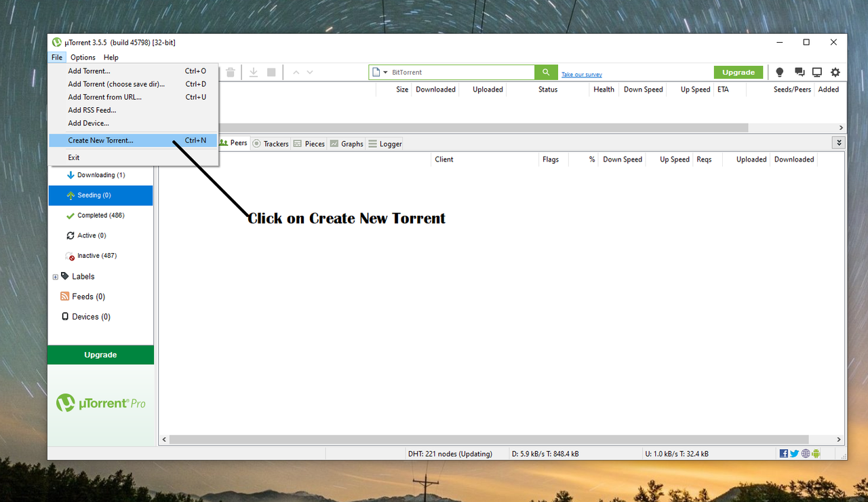Type in the BitTorrent search field

(448, 72)
